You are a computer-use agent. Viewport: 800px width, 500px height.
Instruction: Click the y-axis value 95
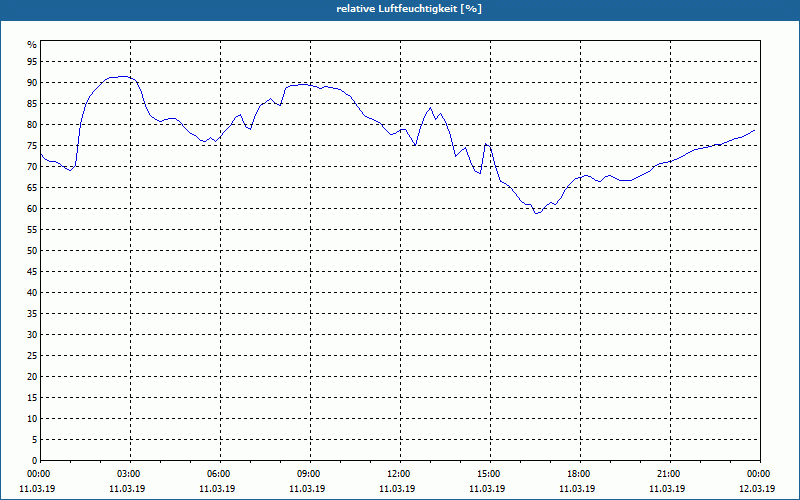click(32, 62)
